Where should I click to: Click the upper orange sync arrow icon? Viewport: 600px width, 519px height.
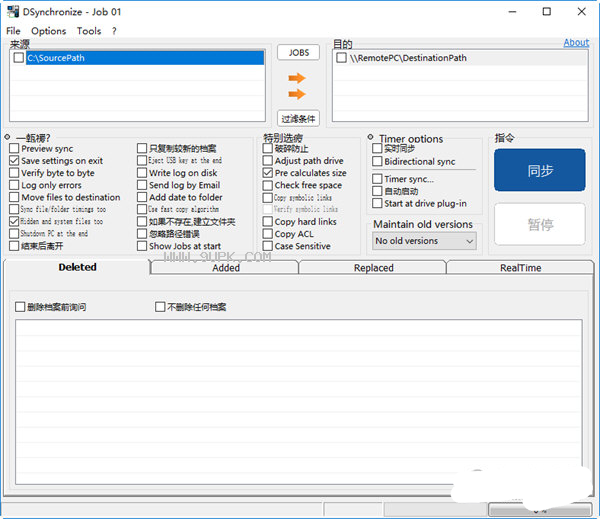[x=297, y=78]
